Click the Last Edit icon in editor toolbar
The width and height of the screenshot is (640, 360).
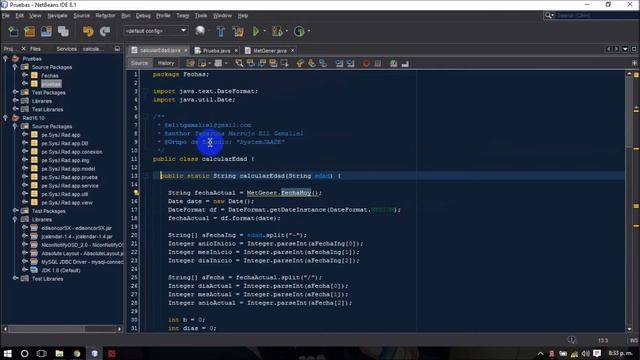tap(190, 63)
